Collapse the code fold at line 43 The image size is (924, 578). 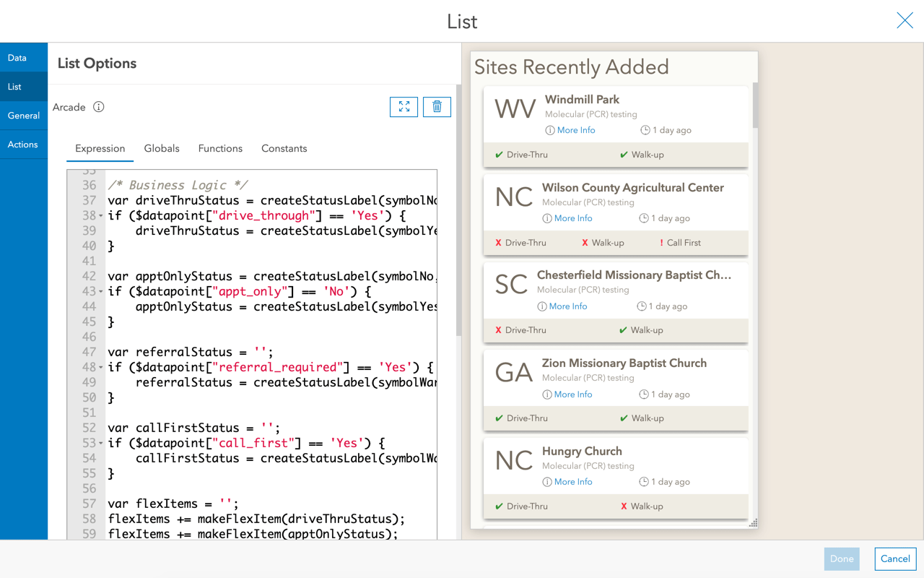pyautogui.click(x=101, y=292)
